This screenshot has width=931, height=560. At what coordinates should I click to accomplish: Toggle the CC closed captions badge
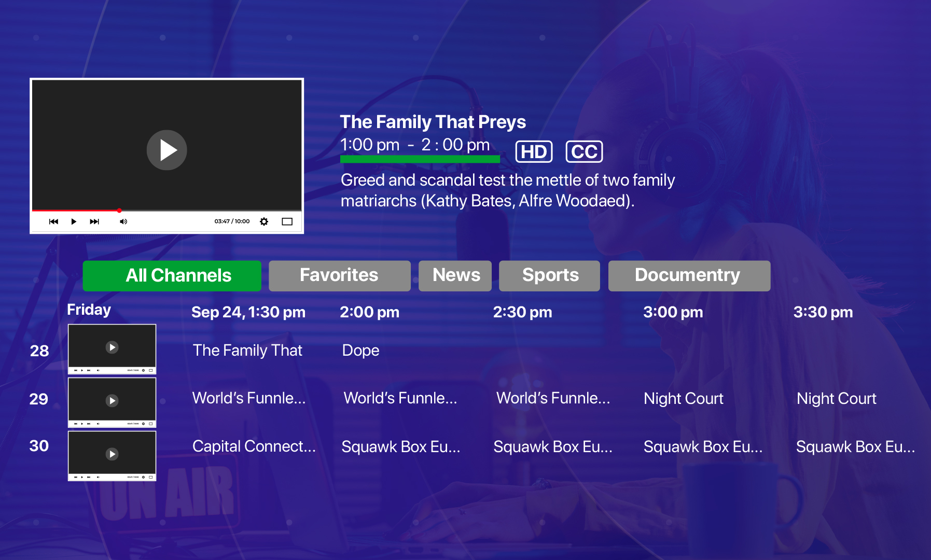click(x=584, y=152)
